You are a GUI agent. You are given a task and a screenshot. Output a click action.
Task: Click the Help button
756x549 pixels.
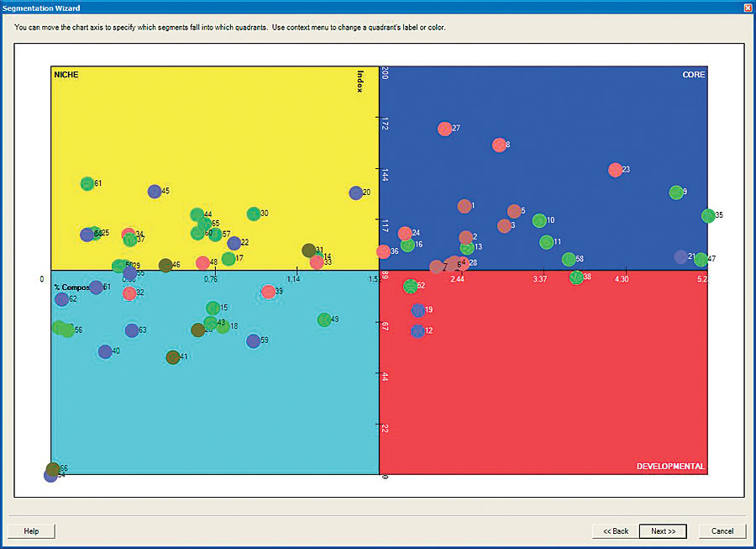tap(31, 531)
